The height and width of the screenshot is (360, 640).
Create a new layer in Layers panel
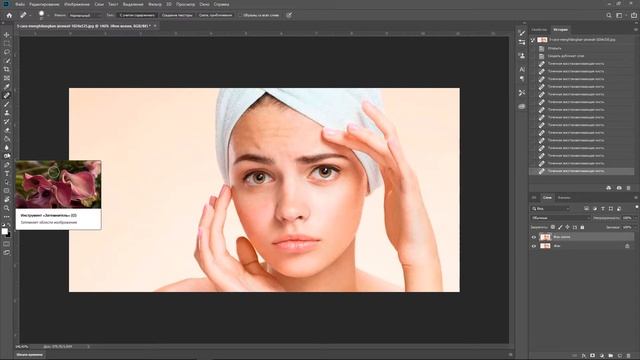(620, 356)
